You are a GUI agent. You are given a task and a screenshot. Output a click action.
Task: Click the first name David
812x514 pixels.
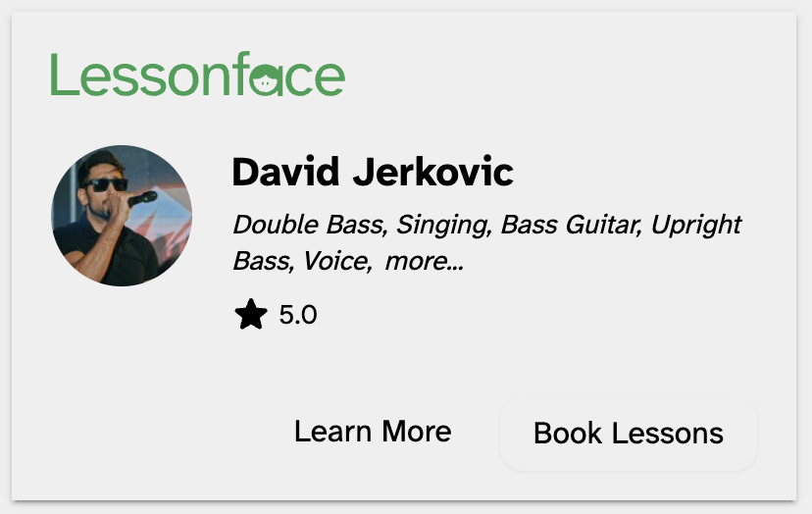pos(284,173)
